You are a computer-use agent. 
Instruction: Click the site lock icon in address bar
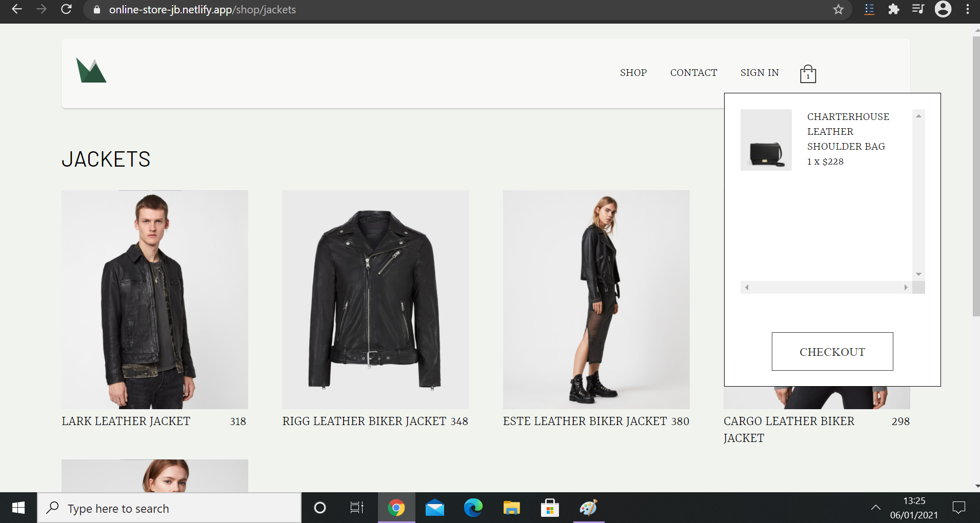[x=96, y=9]
